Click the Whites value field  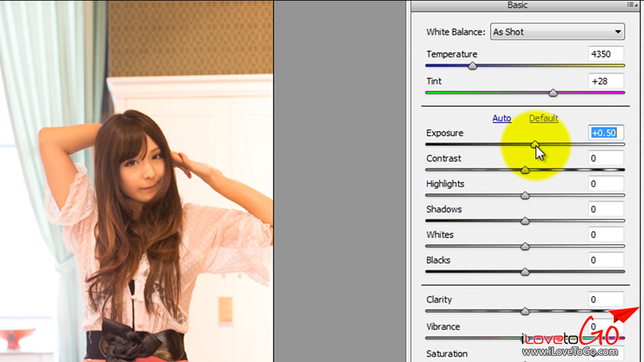(606, 235)
